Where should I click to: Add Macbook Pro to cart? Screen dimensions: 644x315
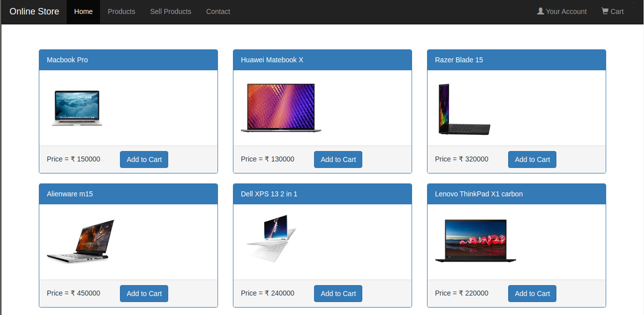click(x=144, y=159)
